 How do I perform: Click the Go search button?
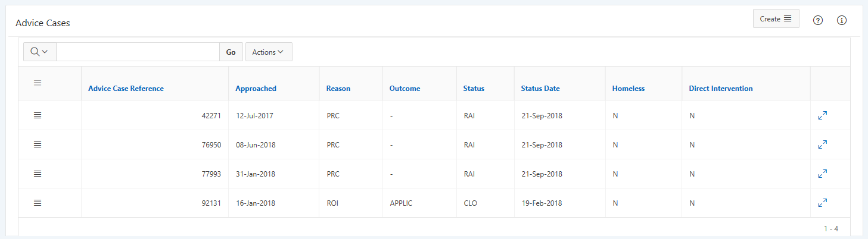point(231,52)
